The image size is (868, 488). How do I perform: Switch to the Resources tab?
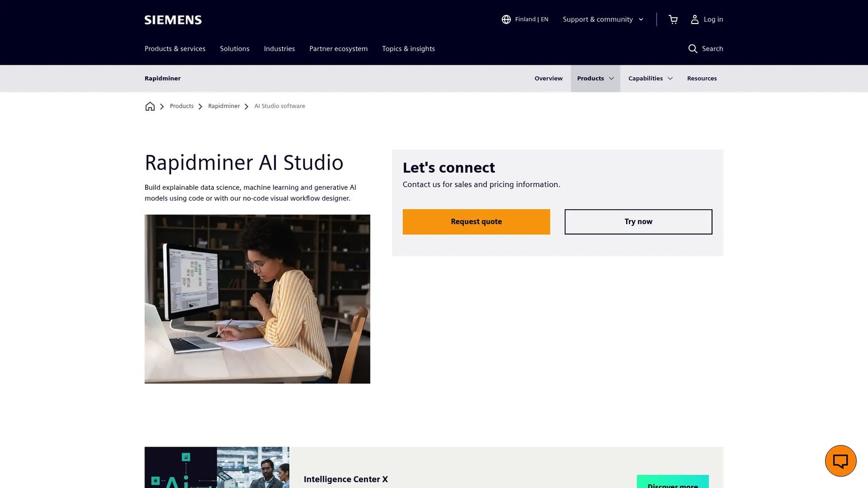pos(702,79)
